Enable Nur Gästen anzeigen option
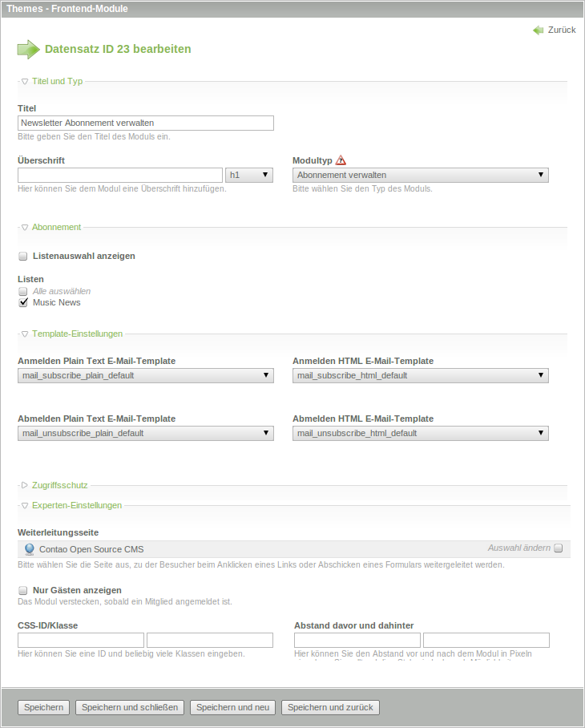Image resolution: width=585 pixels, height=728 pixels. 23,590
